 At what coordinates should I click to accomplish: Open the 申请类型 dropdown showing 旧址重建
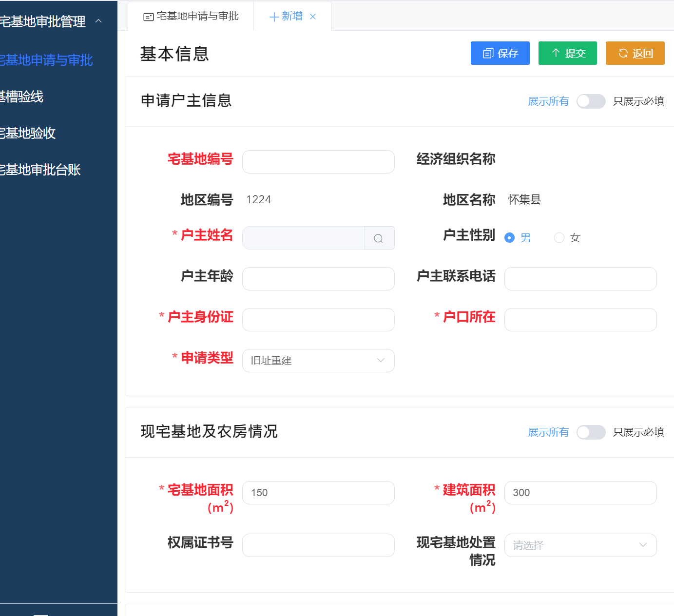[x=318, y=361]
